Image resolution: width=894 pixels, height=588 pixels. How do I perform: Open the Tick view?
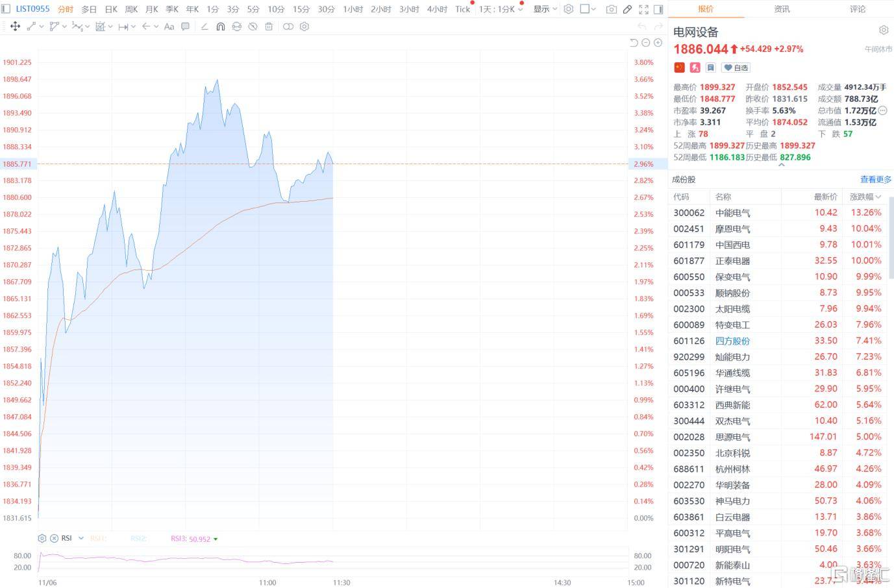(x=463, y=9)
